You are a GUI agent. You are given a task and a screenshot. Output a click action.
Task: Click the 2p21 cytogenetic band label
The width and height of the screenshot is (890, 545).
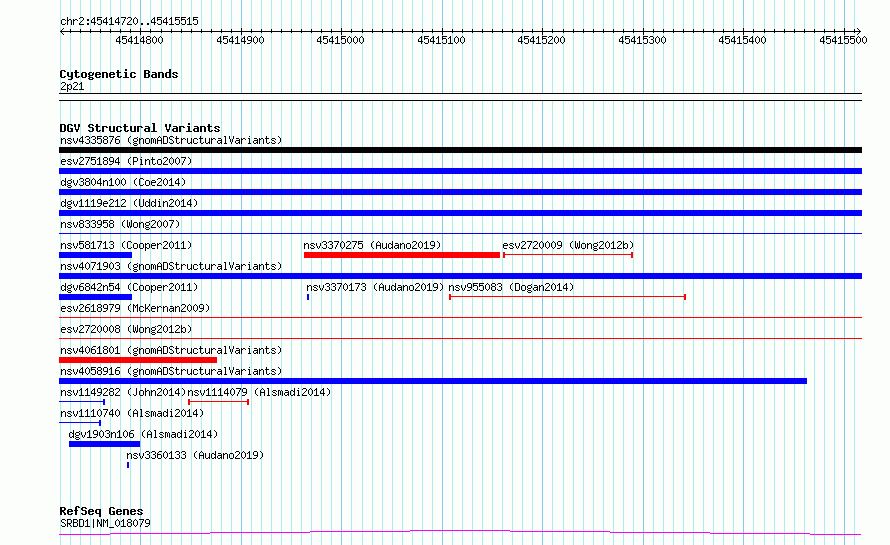click(72, 86)
